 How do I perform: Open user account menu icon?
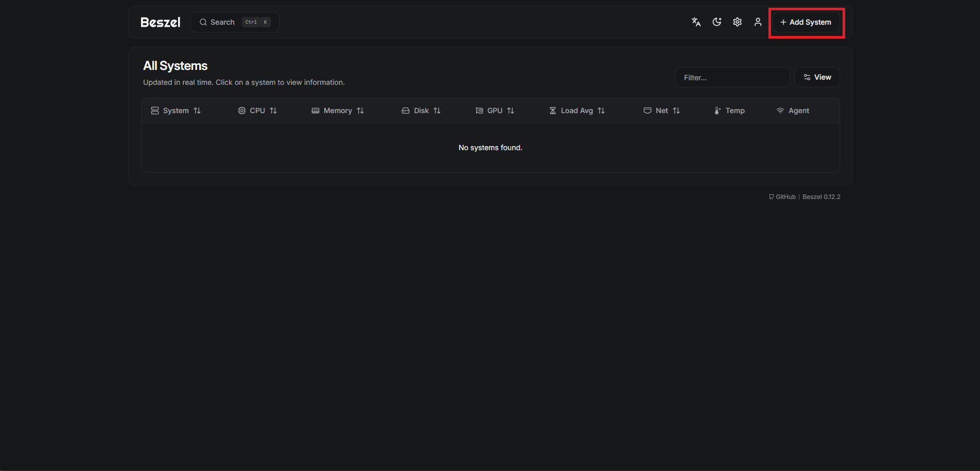point(758,22)
